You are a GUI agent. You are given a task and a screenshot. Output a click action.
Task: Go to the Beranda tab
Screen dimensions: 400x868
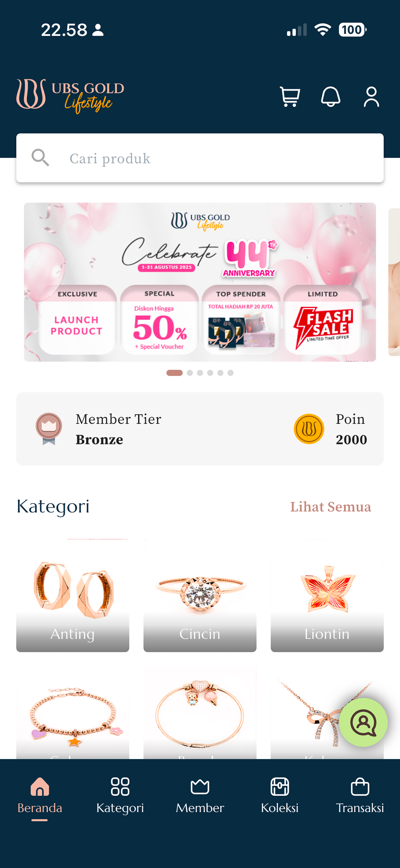click(40, 797)
